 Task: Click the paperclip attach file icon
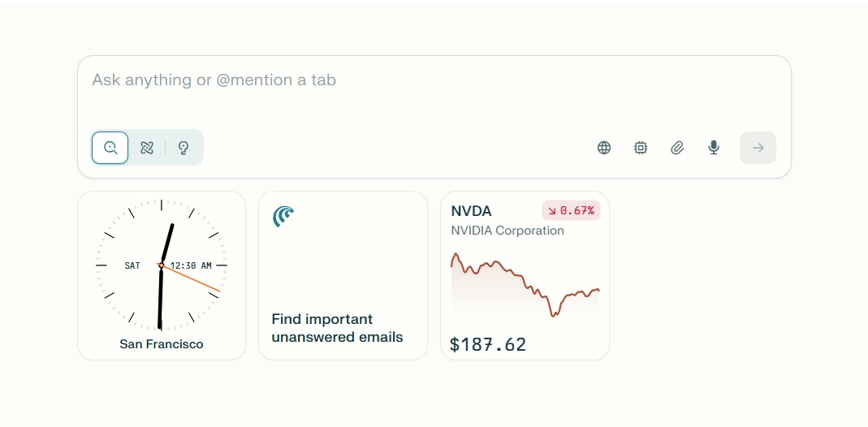pos(677,148)
